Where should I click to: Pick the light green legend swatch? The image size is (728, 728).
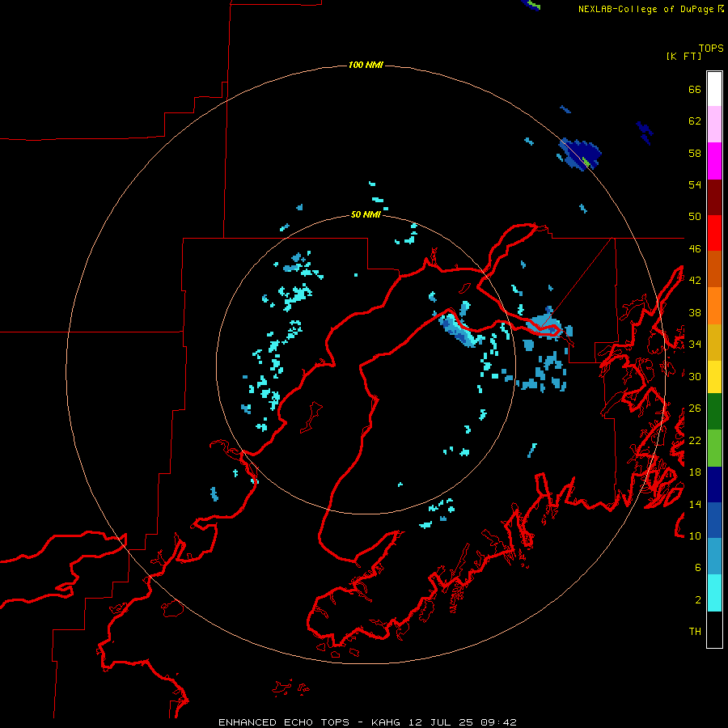tap(714, 448)
